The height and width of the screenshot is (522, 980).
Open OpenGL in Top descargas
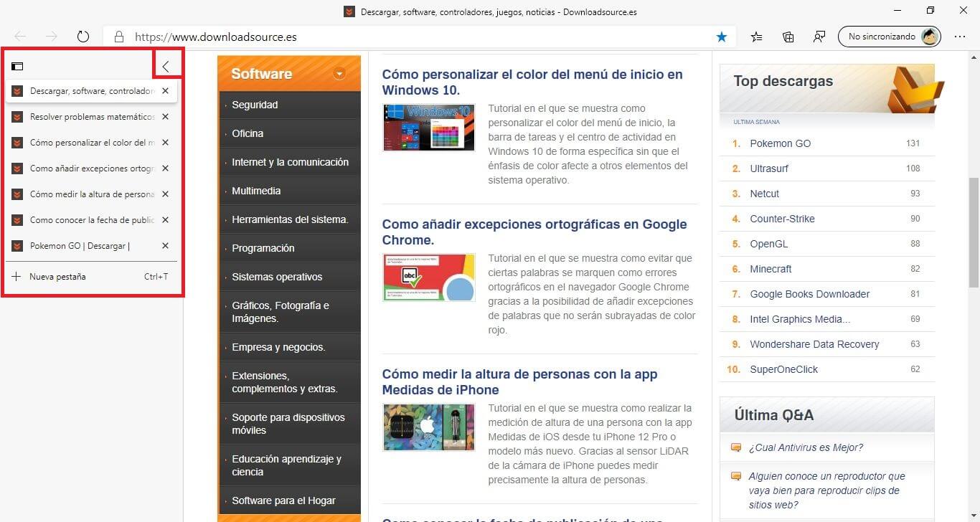(768, 244)
